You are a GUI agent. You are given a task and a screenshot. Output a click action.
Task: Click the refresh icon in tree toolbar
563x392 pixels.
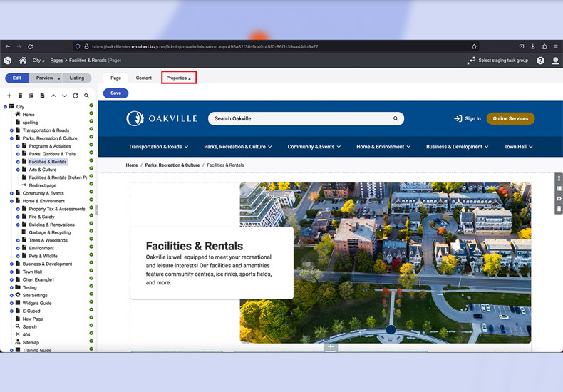[76, 96]
